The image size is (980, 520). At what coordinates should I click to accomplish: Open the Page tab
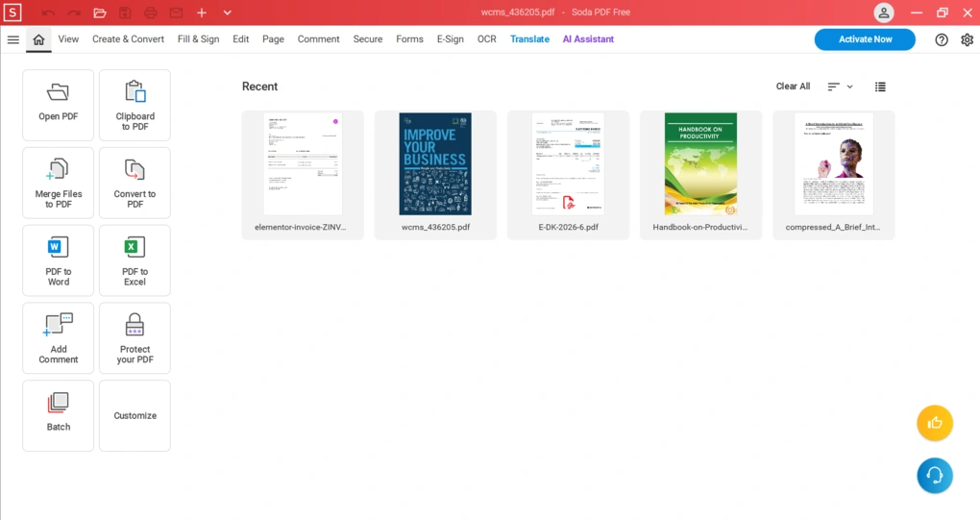(273, 38)
